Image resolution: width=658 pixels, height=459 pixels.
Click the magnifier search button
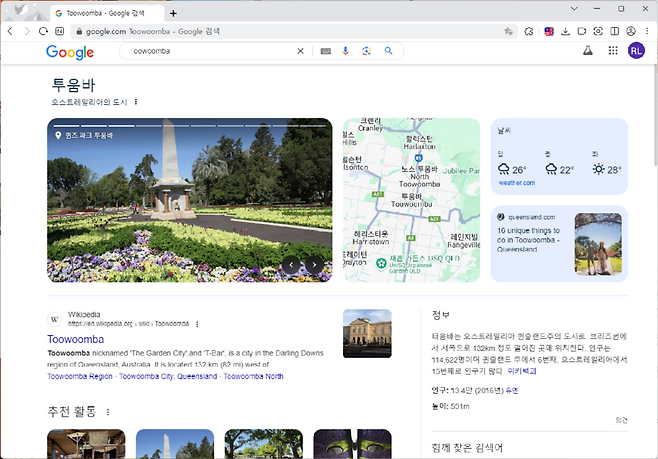point(388,51)
